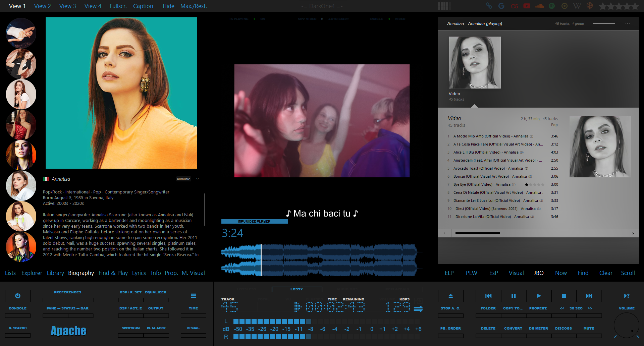Toggle the SPECTRUM button
Viewport: 644px width, 346px height.
pyautogui.click(x=131, y=328)
